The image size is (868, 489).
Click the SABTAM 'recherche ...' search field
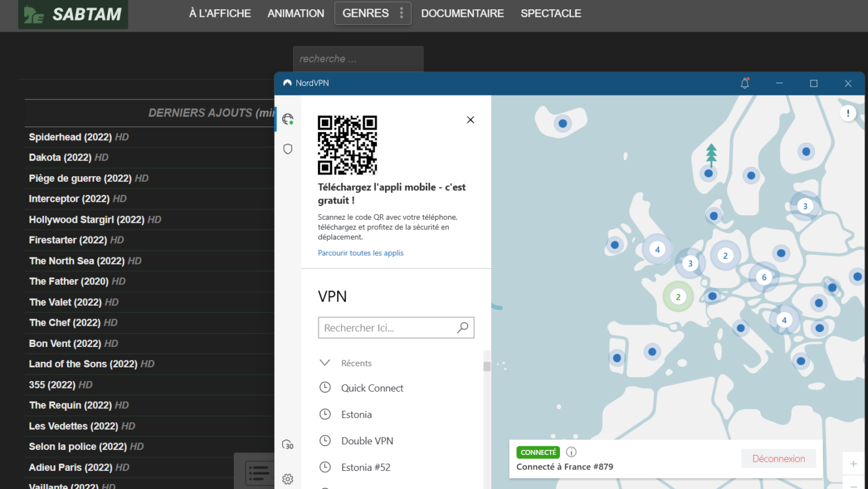358,59
